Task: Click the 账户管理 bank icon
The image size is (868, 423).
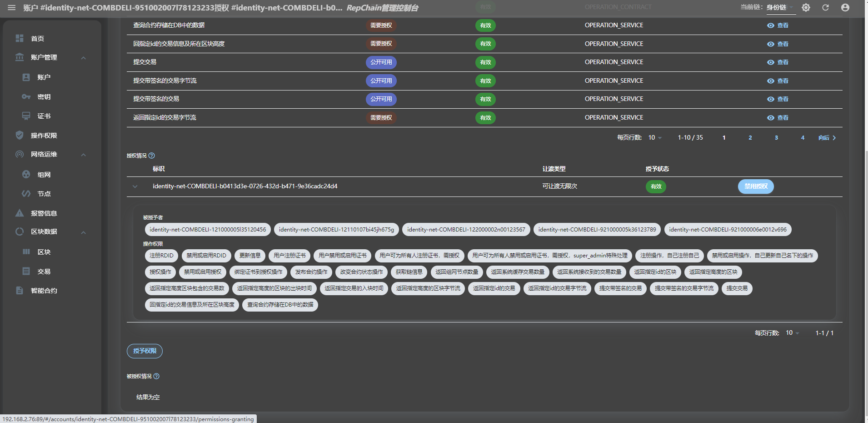Action: 20,57
